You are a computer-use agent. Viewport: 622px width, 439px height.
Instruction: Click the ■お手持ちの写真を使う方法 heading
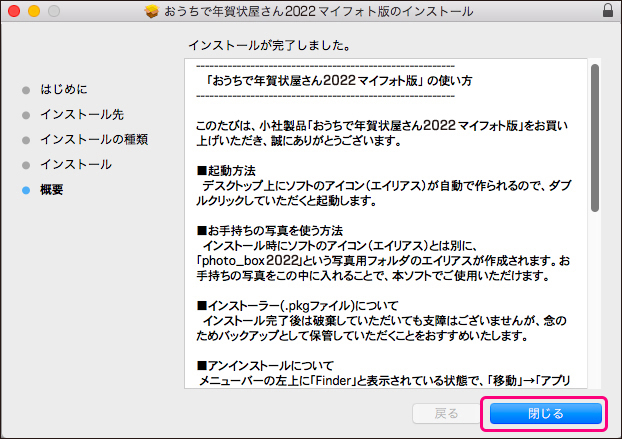coord(270,231)
